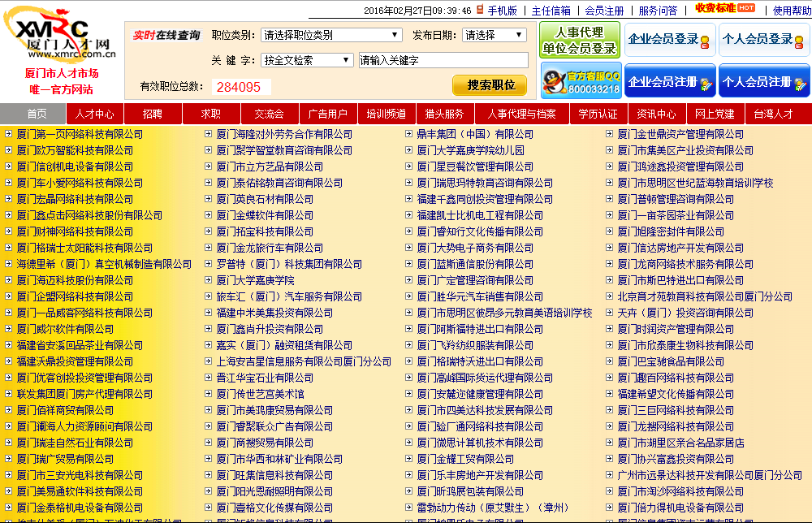Screen dimensions: 812x523
Task: Click the bullet icon beside 厦门欧万智能科技有限公司
Action: click(8, 150)
